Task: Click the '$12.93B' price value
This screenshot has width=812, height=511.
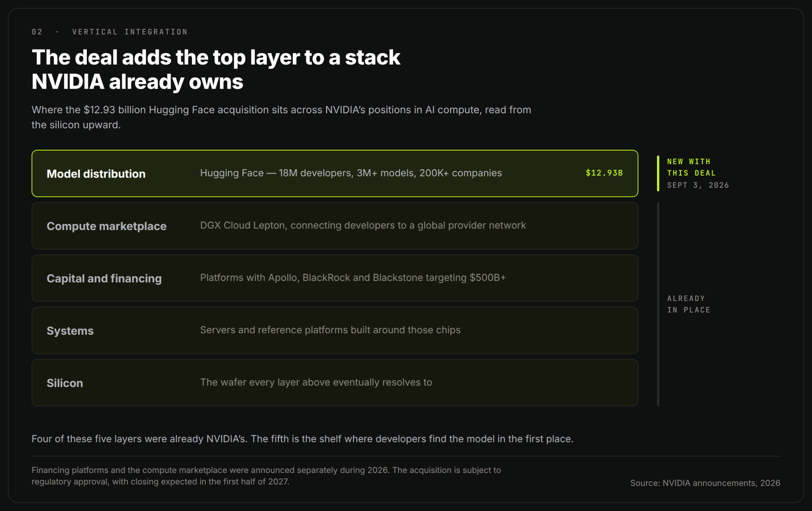Action: pos(604,173)
